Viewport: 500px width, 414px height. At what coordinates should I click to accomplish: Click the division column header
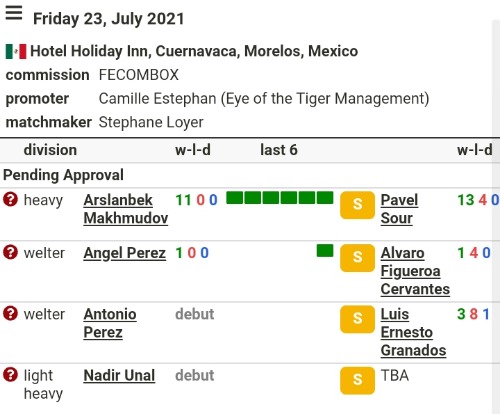click(50, 150)
